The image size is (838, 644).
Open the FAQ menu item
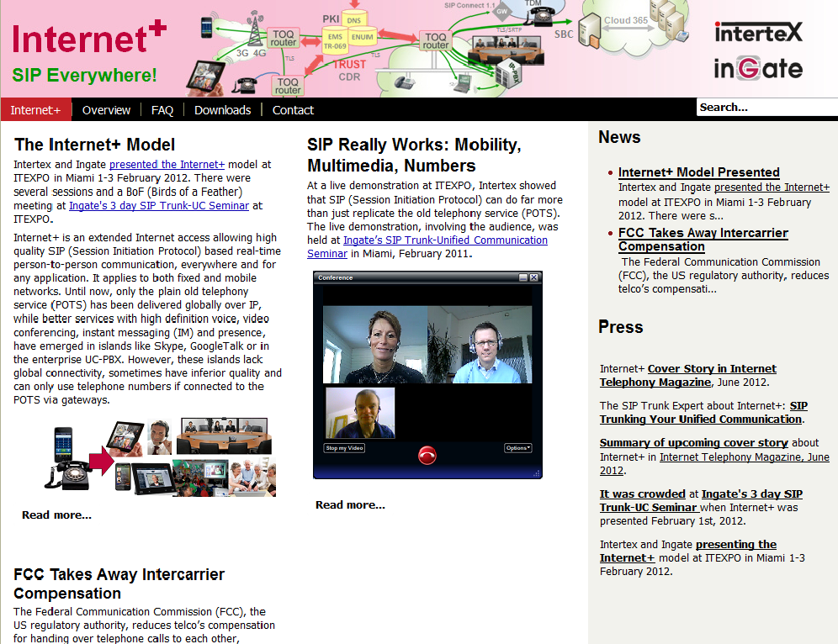[x=162, y=110]
